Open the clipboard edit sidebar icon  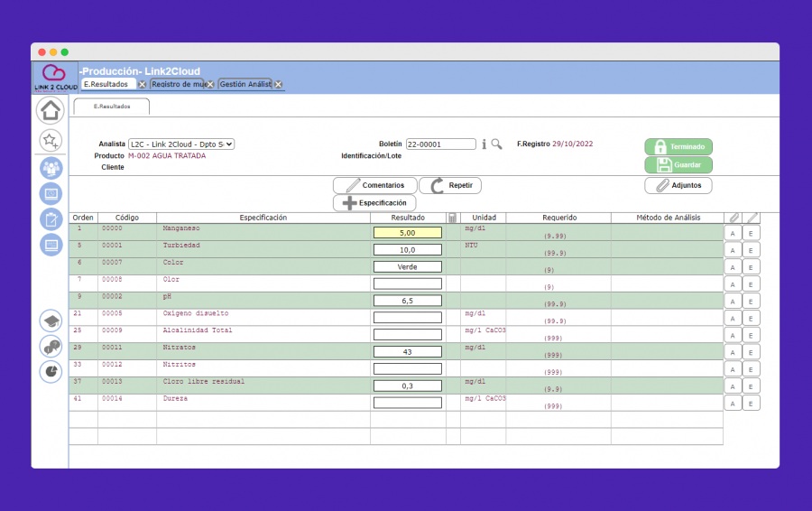51,219
